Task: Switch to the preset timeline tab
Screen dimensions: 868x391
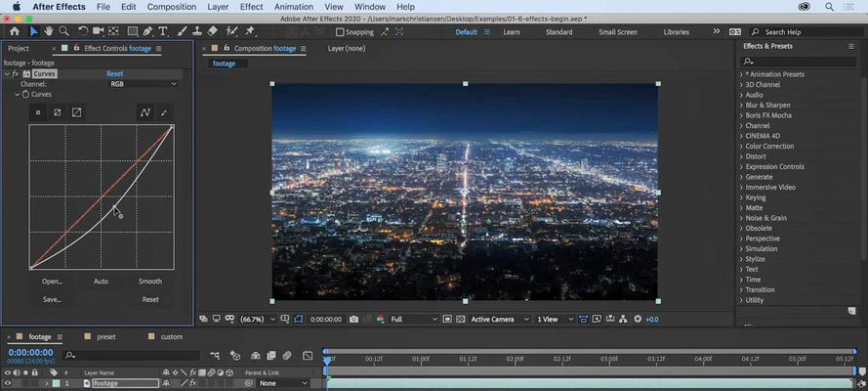Action: 106,336
